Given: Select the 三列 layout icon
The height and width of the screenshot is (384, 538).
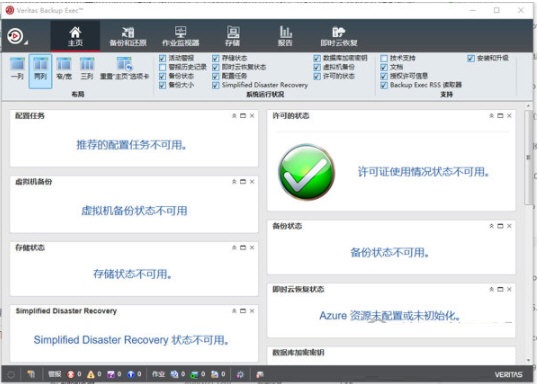Looking at the screenshot, I should 87,69.
